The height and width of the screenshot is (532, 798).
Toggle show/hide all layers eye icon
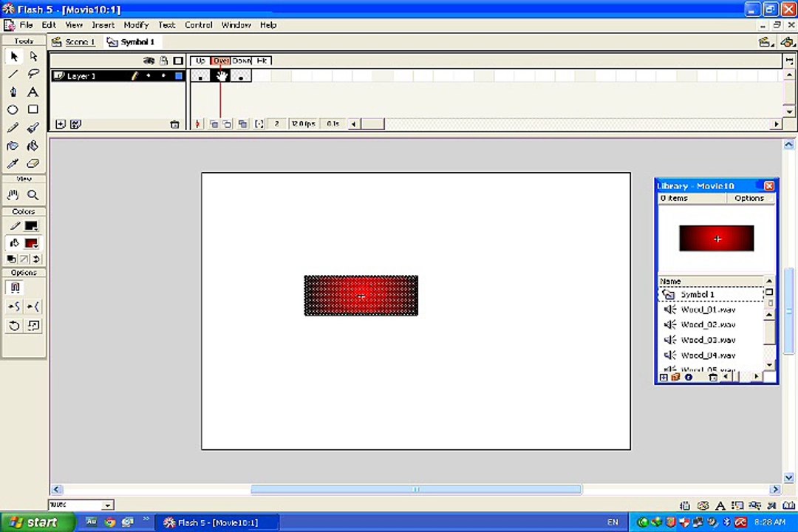click(149, 61)
